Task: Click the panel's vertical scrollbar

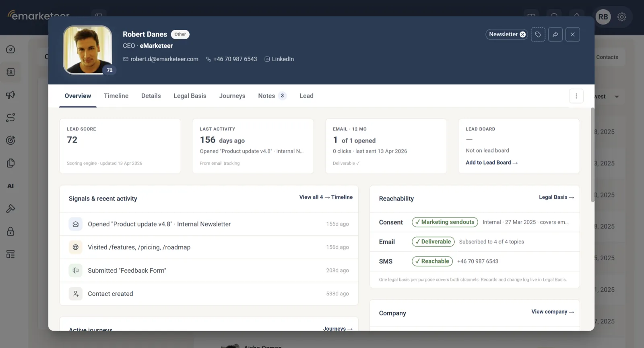Action: [592, 155]
